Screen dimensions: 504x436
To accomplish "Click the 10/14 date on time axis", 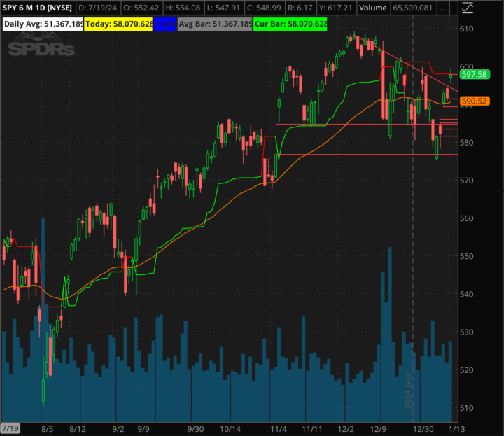I will (x=230, y=429).
